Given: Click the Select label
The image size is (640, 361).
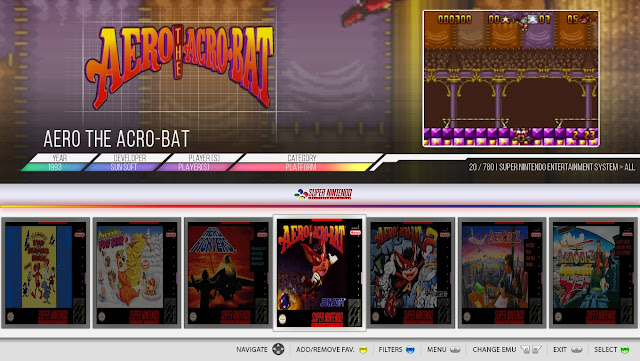Looking at the screenshot, I should [605, 350].
